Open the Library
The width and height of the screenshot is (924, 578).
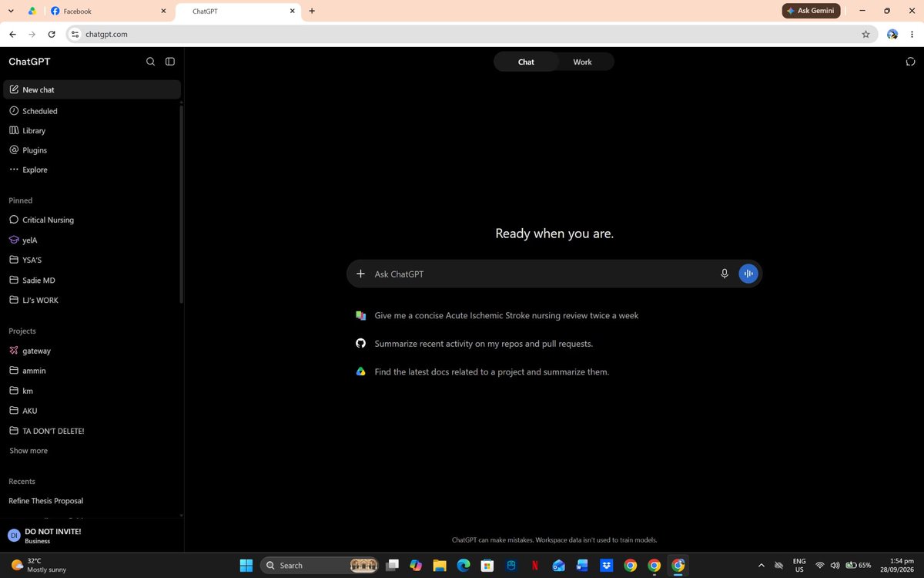(92, 130)
